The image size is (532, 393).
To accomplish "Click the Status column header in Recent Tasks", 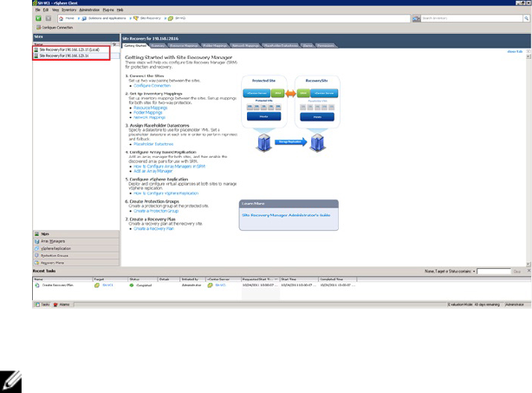I will click(x=143, y=279).
